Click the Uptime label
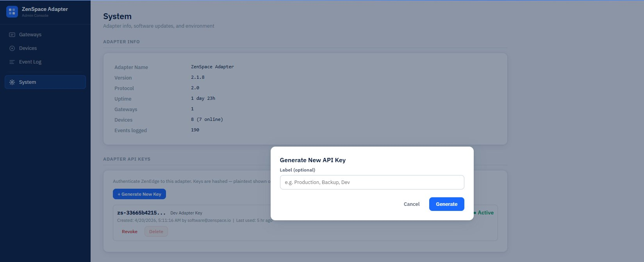Screen dimensions: 644x262 (123, 99)
